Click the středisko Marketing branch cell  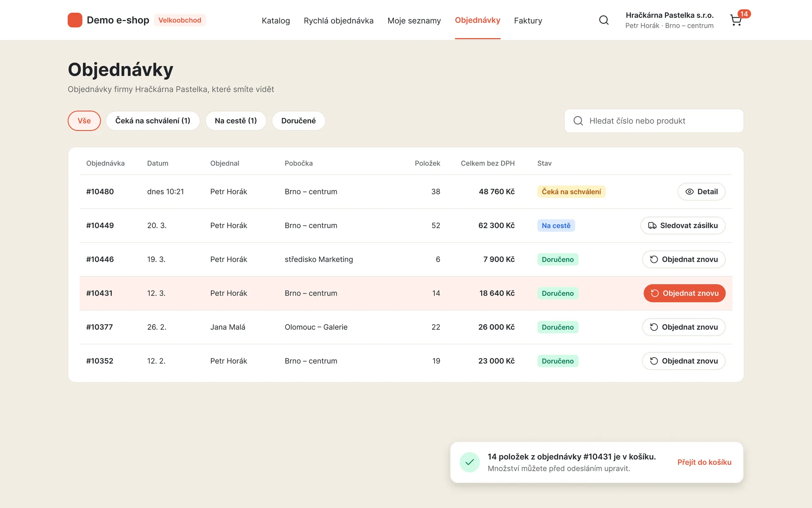click(x=319, y=260)
